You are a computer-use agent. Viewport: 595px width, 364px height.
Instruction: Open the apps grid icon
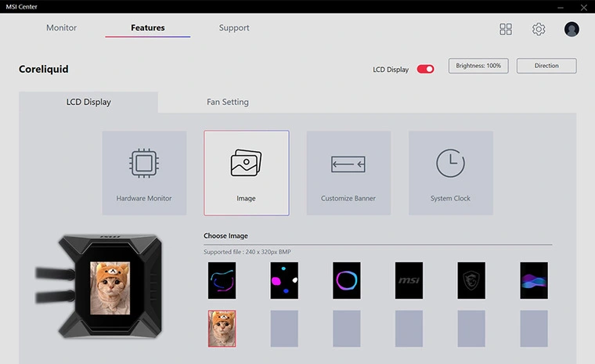tap(506, 29)
